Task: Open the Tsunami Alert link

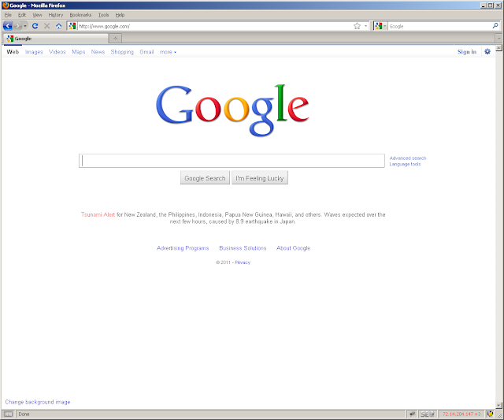Action: tap(98, 214)
